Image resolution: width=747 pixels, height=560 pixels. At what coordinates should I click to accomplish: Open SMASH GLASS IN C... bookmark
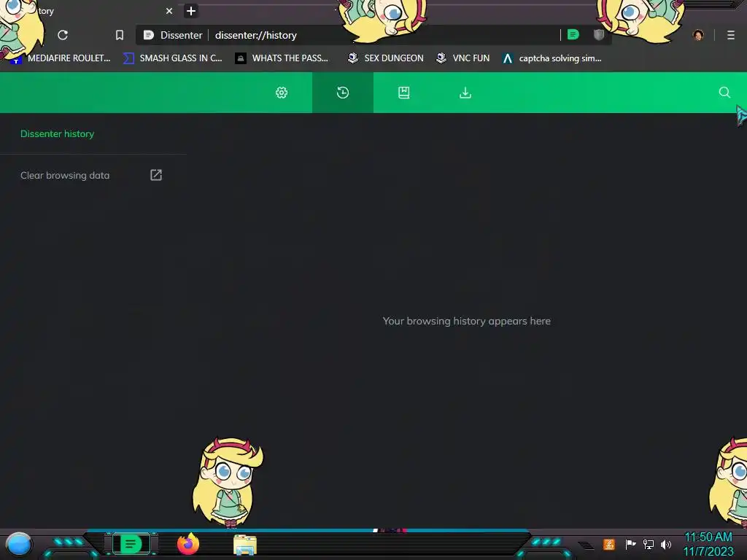[x=173, y=58]
